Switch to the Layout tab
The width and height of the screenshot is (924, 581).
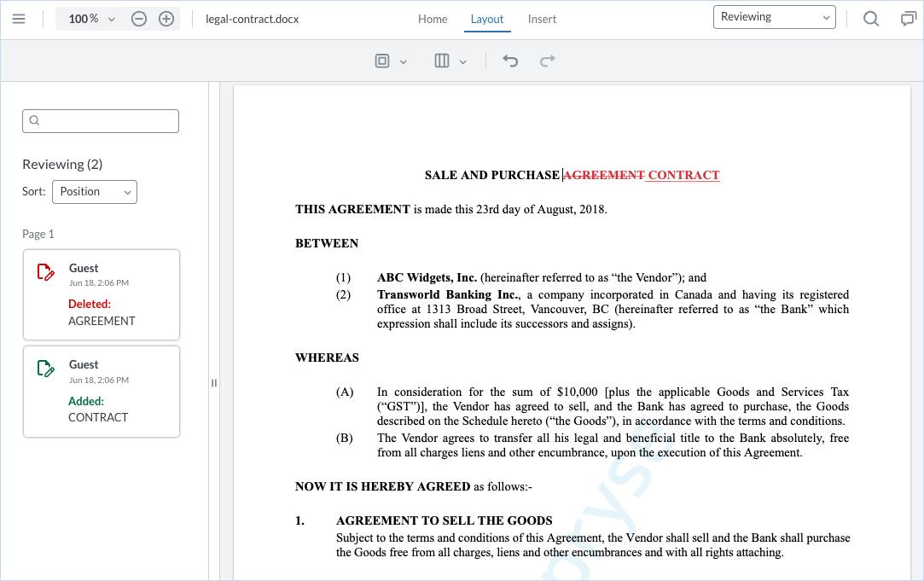tap(487, 19)
